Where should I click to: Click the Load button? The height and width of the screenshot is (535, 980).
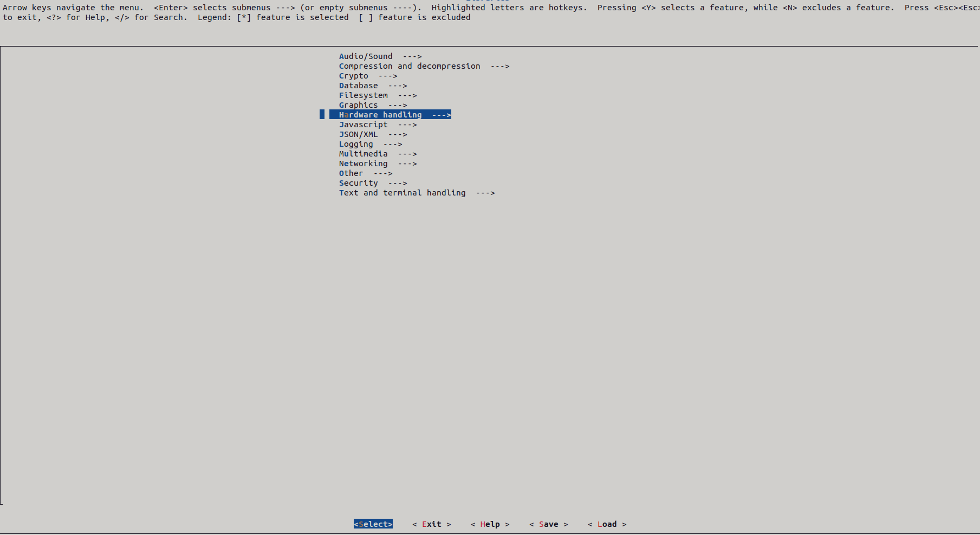(607, 524)
